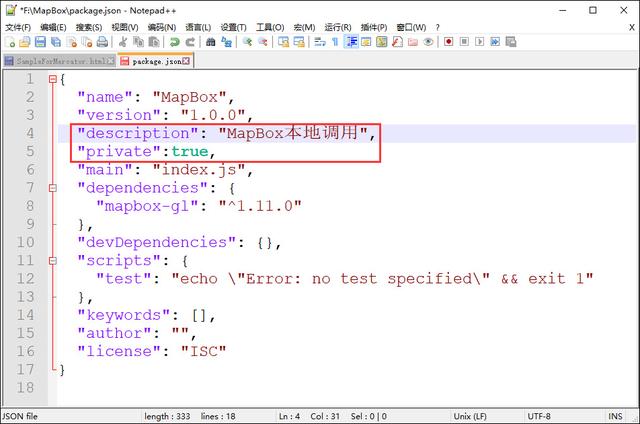The height and width of the screenshot is (424, 640).
Task: Start macro recording with red dot icon
Action: (x=449, y=42)
